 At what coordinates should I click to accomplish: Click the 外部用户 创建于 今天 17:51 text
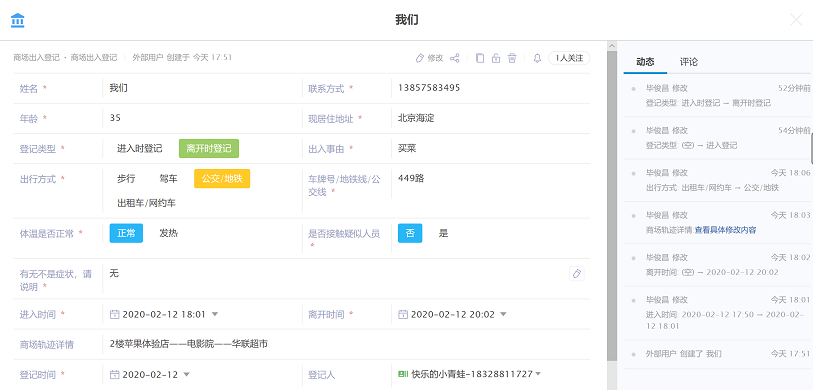pos(182,58)
